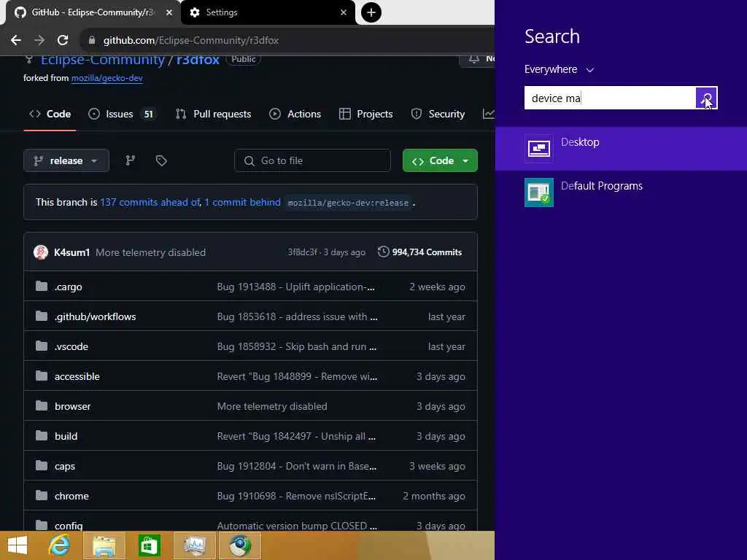Viewport: 747px width, 560px height.
Task: Switch to the Settings browser tab
Action: click(268, 12)
